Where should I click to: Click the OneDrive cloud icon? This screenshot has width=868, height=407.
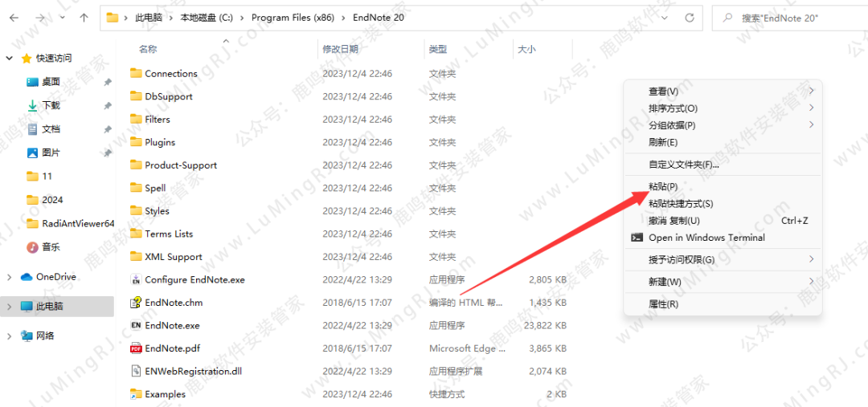coord(27,277)
